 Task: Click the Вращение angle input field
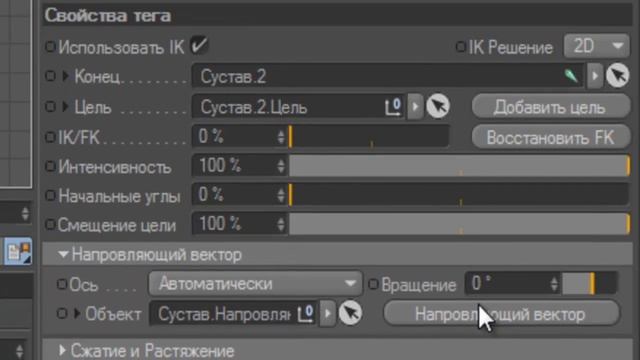pos(513,283)
